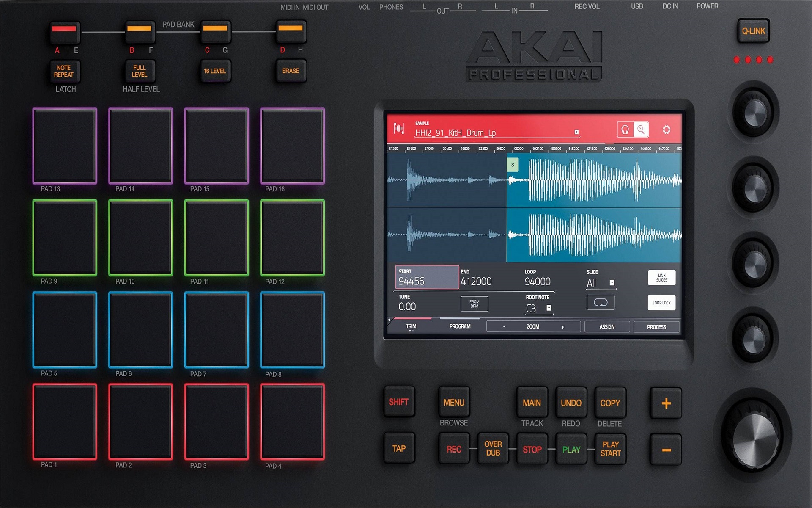
Task: Hit PAD 12 green pad
Action: click(292, 237)
